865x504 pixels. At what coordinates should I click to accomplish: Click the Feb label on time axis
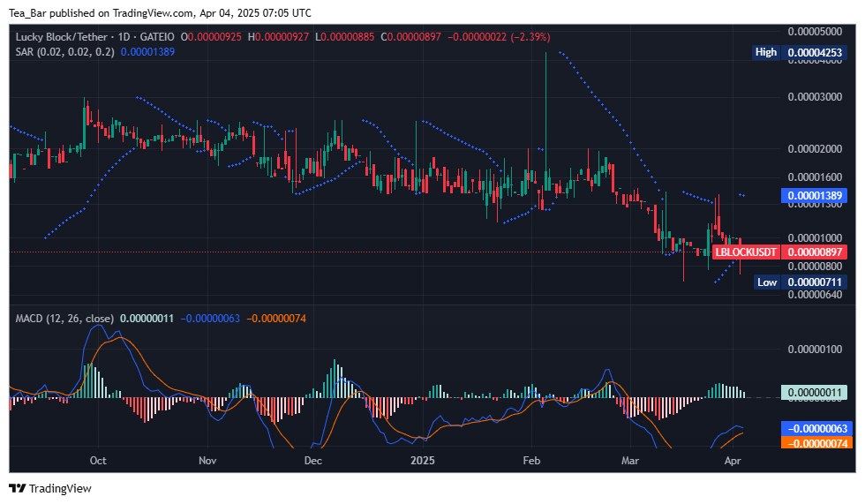pos(531,461)
